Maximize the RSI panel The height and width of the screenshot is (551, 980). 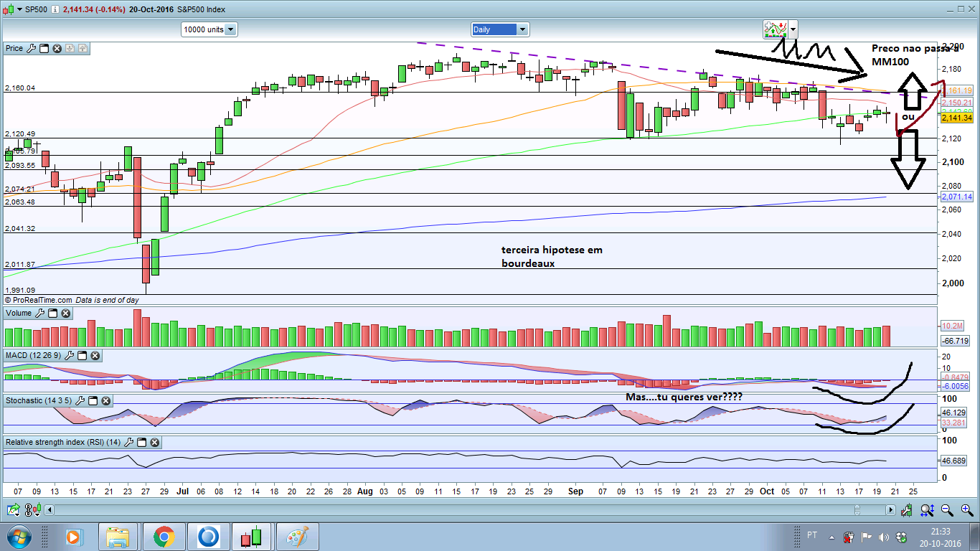[142, 443]
